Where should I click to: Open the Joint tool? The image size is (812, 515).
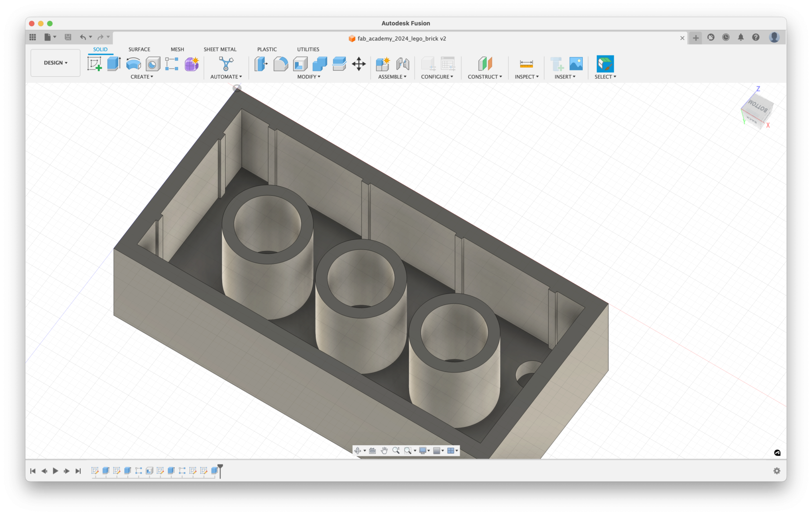coord(402,64)
